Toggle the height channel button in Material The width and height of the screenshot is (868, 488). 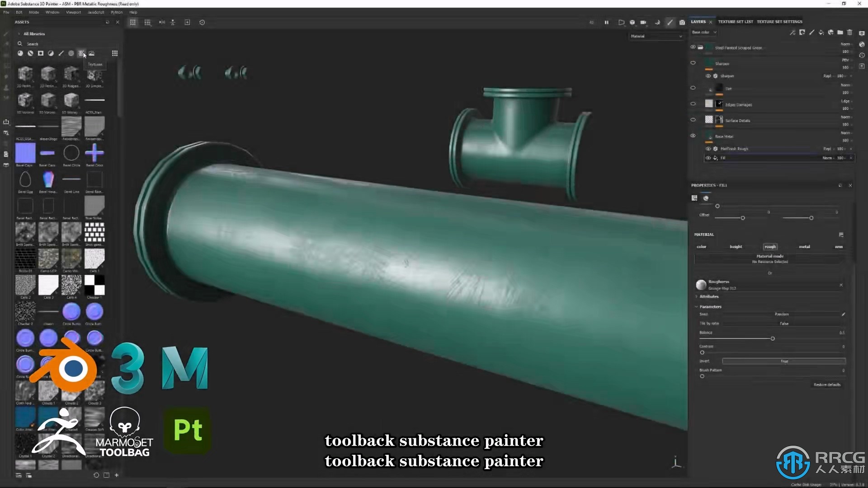736,247
